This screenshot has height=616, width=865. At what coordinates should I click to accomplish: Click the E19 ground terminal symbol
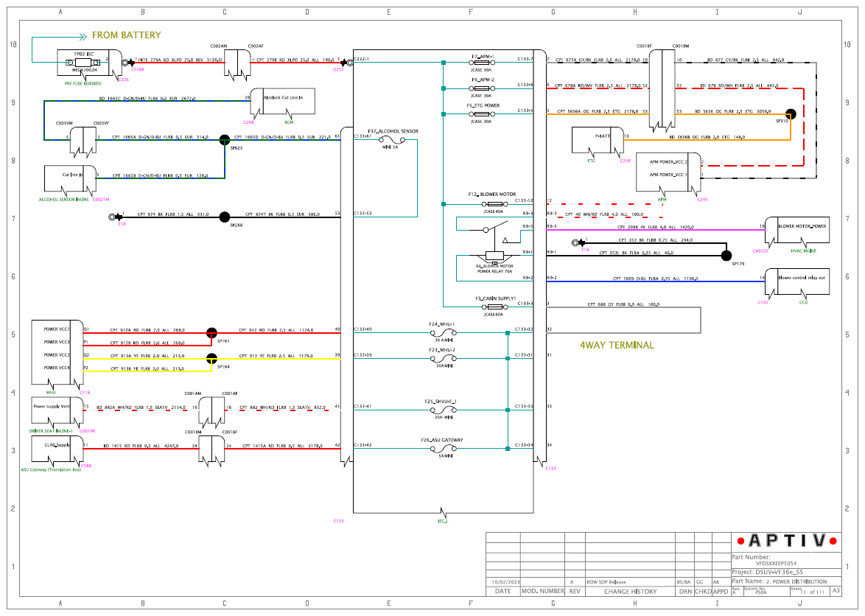click(x=115, y=217)
